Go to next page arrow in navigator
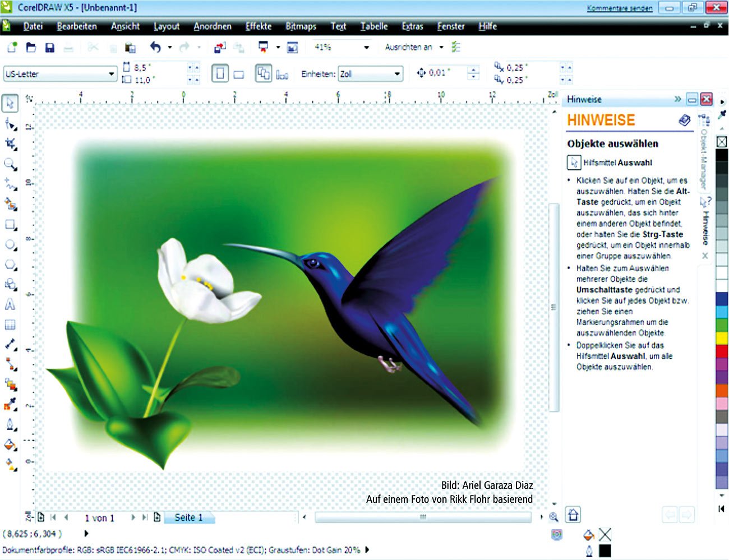Viewport: 729px width, 560px height. click(x=133, y=517)
